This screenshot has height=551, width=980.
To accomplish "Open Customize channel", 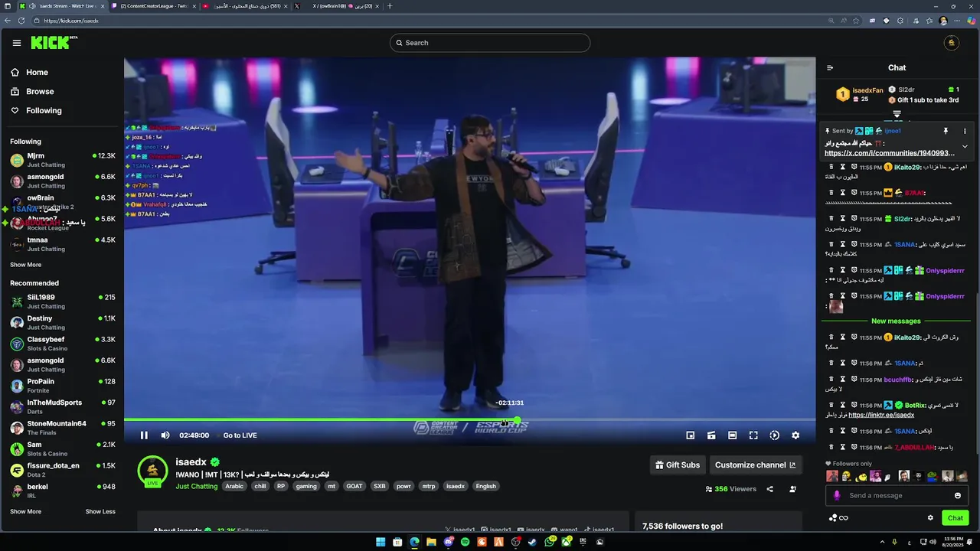I will 755,465.
